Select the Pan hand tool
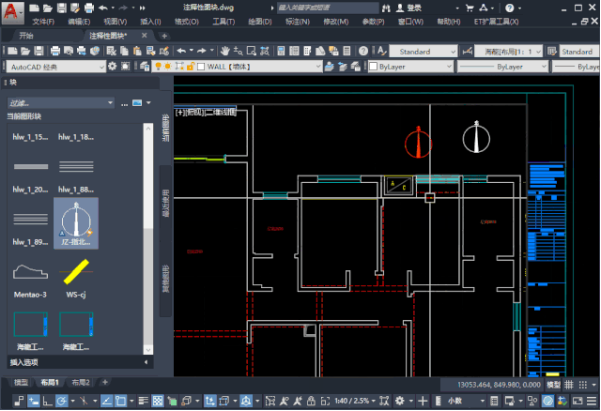 225,51
